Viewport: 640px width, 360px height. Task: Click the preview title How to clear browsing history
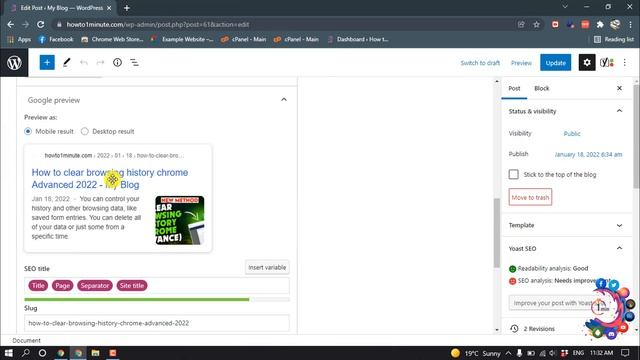pos(110,178)
